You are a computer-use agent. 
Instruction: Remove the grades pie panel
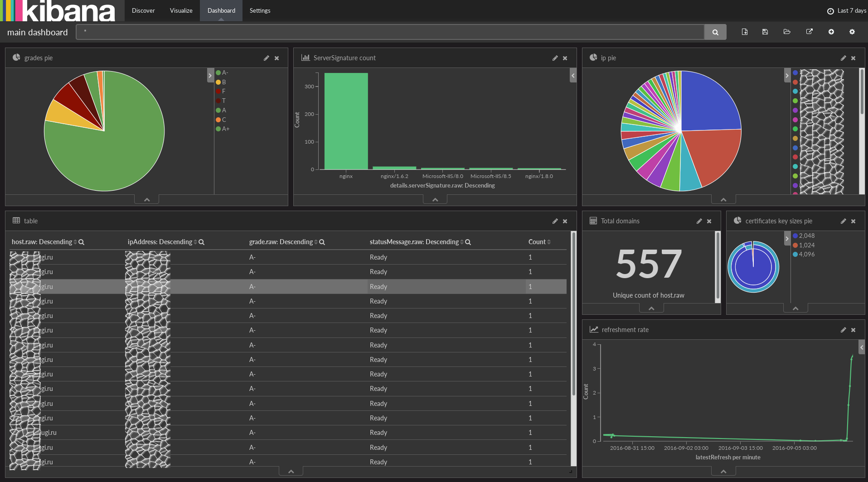click(277, 58)
